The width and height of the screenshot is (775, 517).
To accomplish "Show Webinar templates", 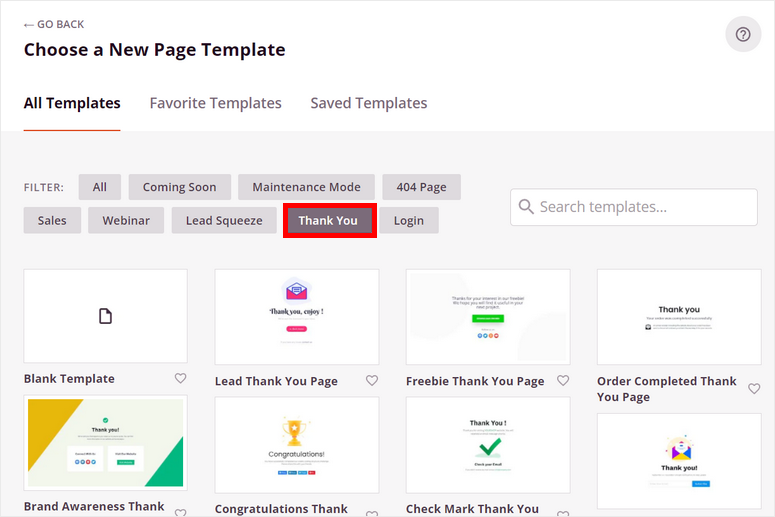I will point(126,220).
